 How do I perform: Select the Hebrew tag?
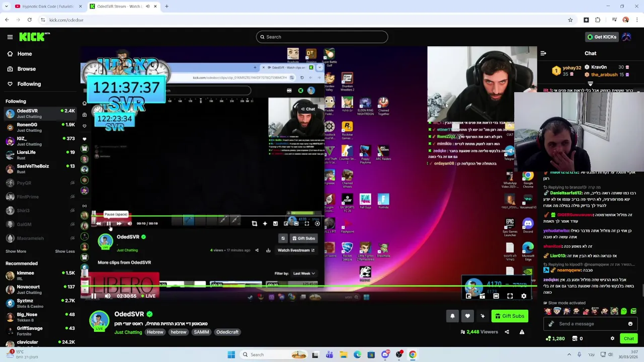pyautogui.click(x=155, y=332)
